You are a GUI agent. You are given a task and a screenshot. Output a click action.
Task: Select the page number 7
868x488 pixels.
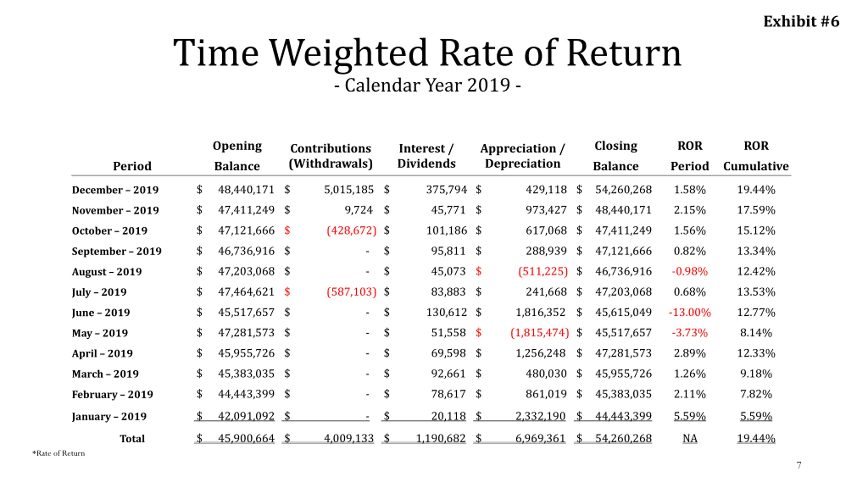(x=799, y=465)
